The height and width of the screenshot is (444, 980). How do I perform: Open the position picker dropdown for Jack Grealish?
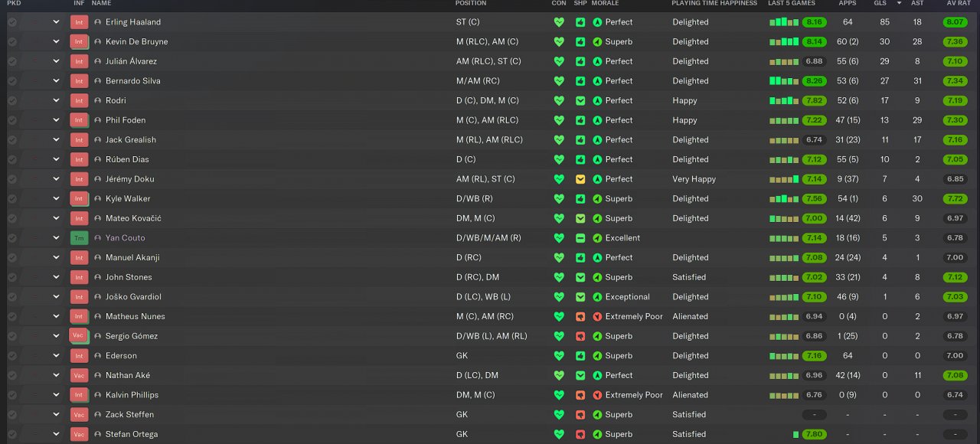(x=56, y=140)
